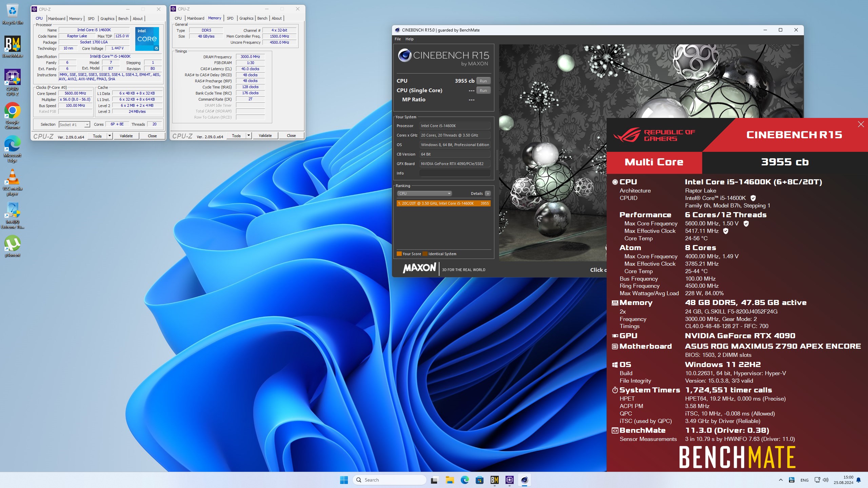Open the File menu in Cinebench
This screenshot has width=868, height=488.
point(398,39)
